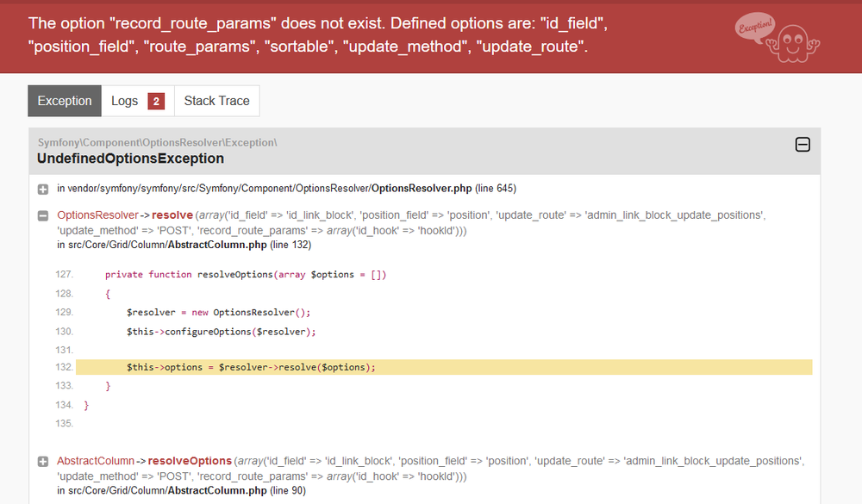862x504 pixels.
Task: Click the red "resolveOptions" method name
Action: tap(192, 461)
